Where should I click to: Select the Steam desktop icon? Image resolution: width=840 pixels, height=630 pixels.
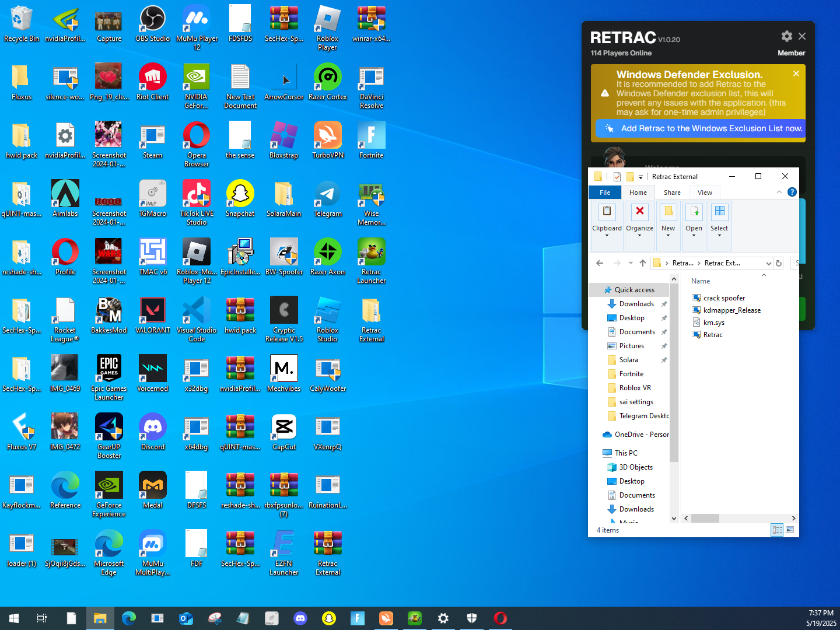click(153, 141)
